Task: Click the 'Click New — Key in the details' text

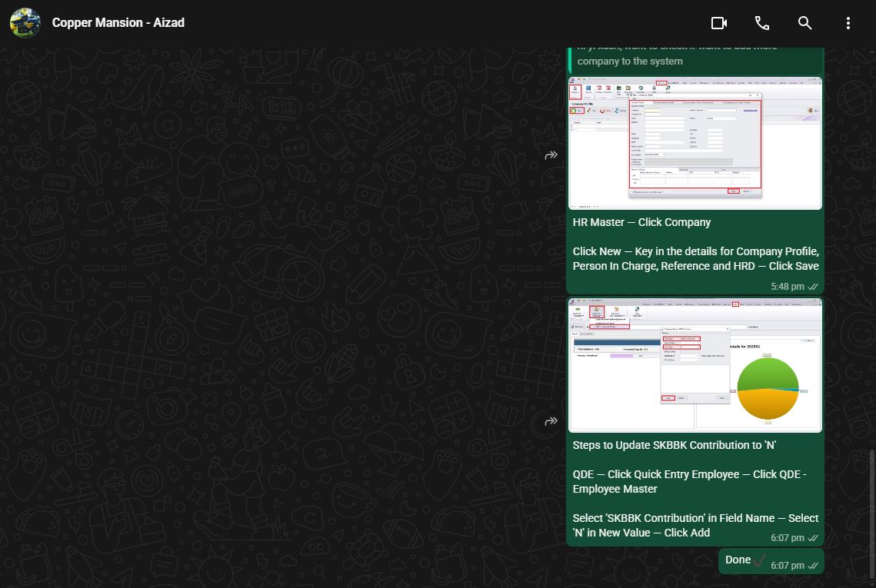Action: 695,258
